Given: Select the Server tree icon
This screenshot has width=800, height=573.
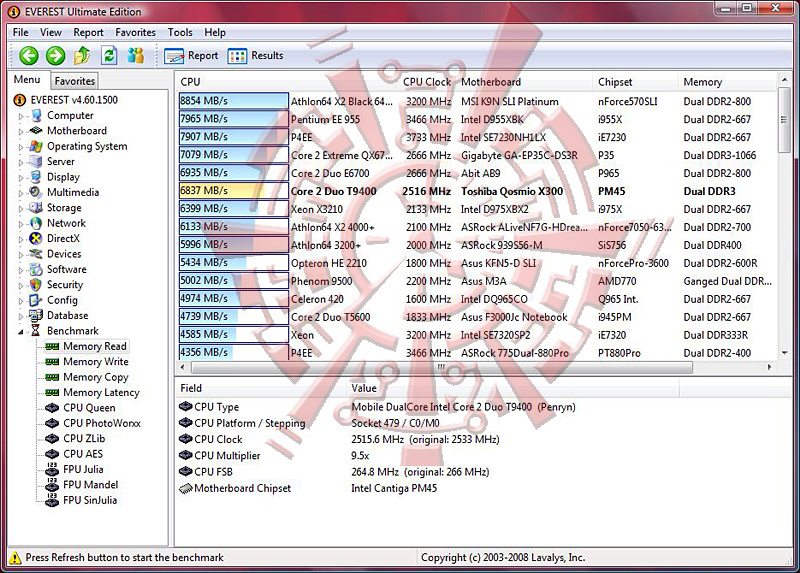Looking at the screenshot, I should click(x=36, y=162).
